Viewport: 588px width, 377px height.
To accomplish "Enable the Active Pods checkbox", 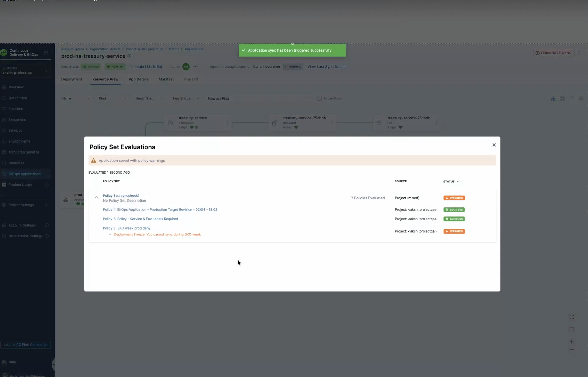I will pyautogui.click(x=319, y=98).
